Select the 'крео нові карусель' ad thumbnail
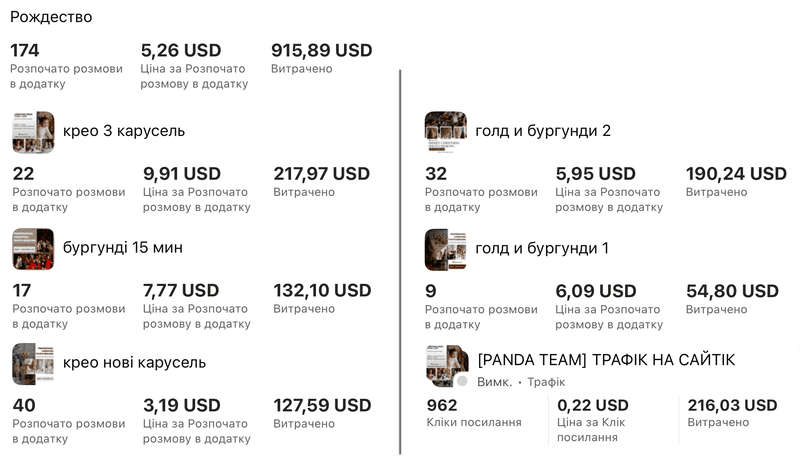Viewport: 800px width, 465px height. point(33,364)
